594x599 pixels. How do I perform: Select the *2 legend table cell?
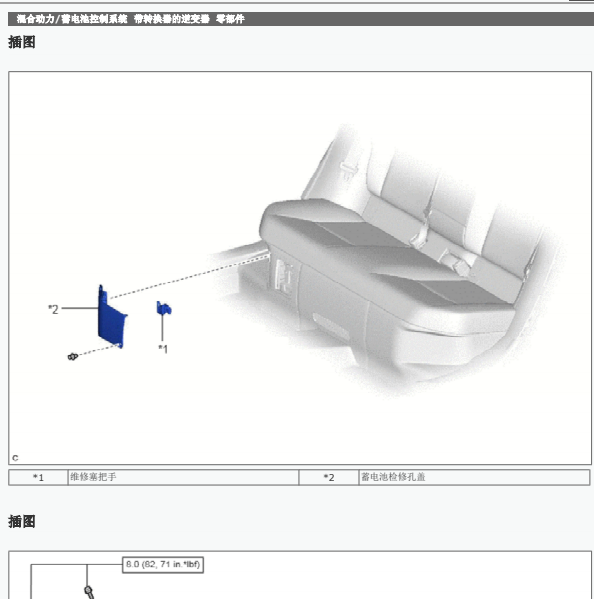329,478
